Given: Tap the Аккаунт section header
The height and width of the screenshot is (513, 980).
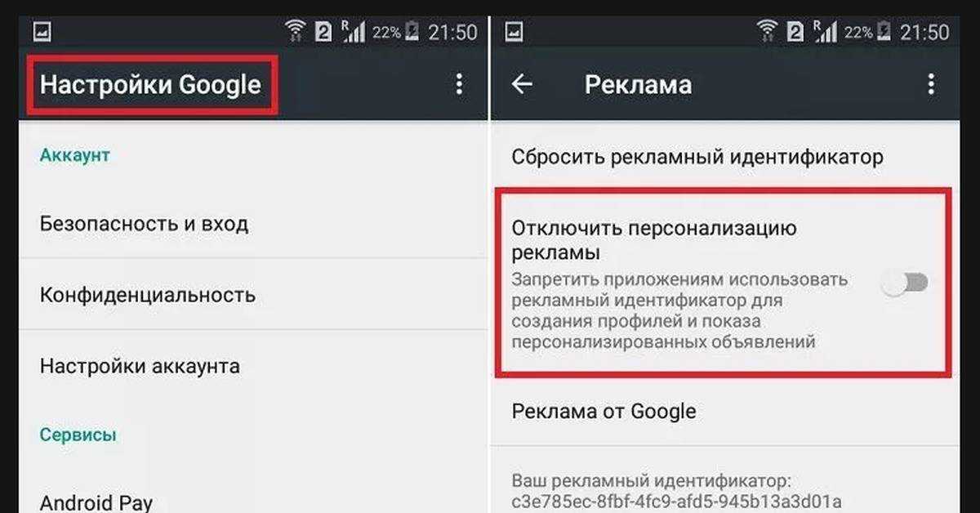Looking at the screenshot, I should [x=75, y=154].
